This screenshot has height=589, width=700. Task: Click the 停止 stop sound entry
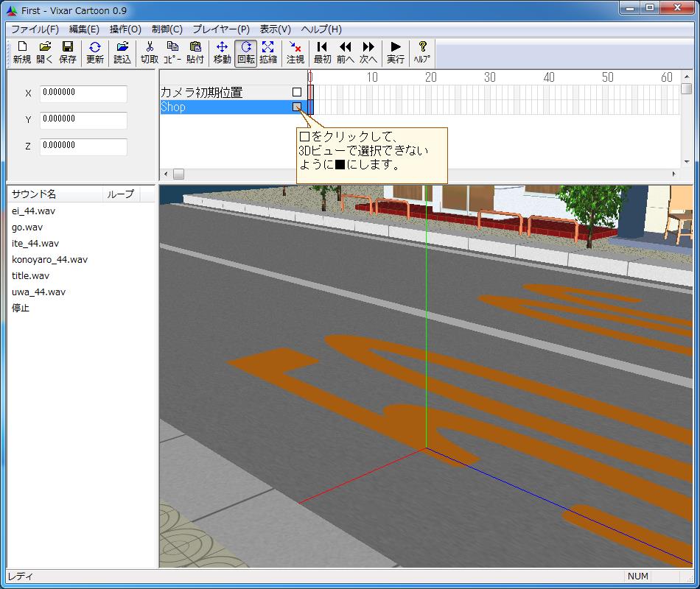21,308
